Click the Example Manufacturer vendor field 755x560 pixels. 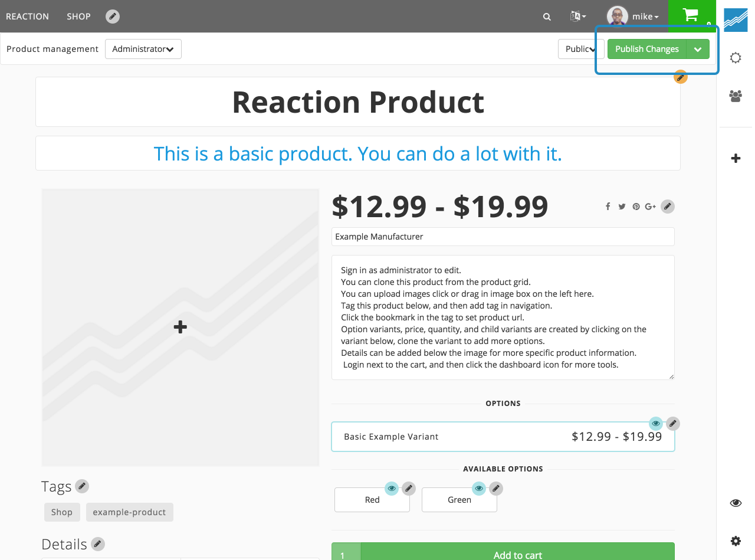pyautogui.click(x=503, y=237)
